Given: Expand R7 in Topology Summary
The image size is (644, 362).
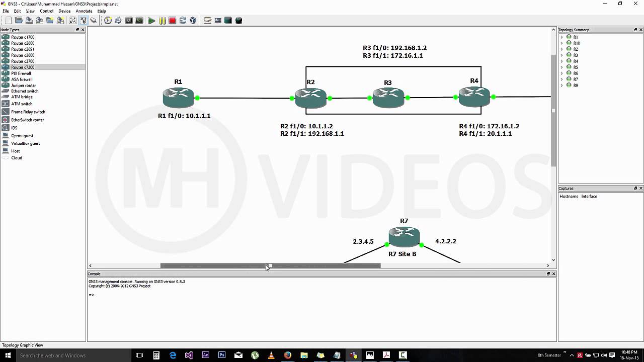Looking at the screenshot, I should [x=561, y=79].
